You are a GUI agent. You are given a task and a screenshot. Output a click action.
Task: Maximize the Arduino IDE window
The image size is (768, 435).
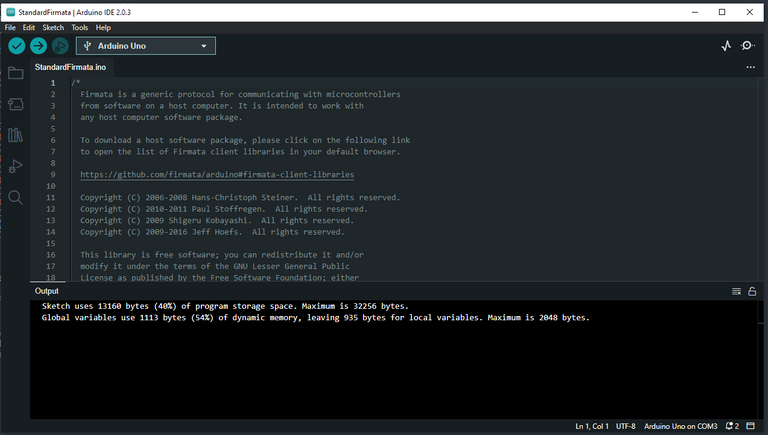click(722, 12)
